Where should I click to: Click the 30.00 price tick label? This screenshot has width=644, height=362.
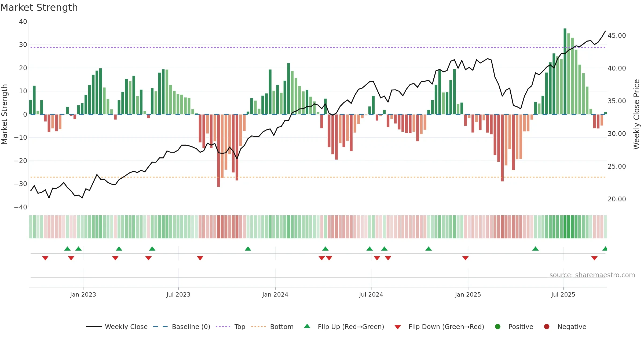617,134
